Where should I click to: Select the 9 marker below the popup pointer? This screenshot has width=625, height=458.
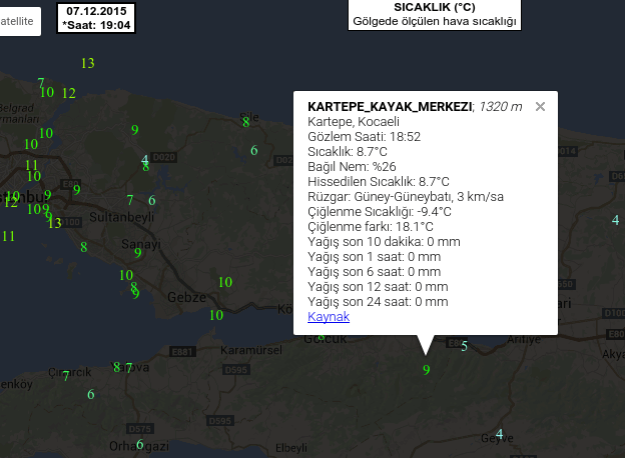(x=426, y=370)
